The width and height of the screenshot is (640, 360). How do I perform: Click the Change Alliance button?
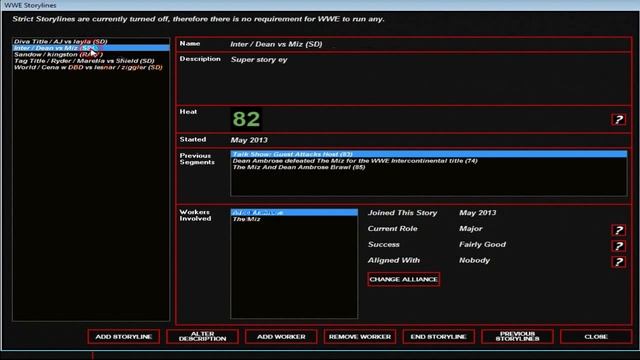[403, 280]
